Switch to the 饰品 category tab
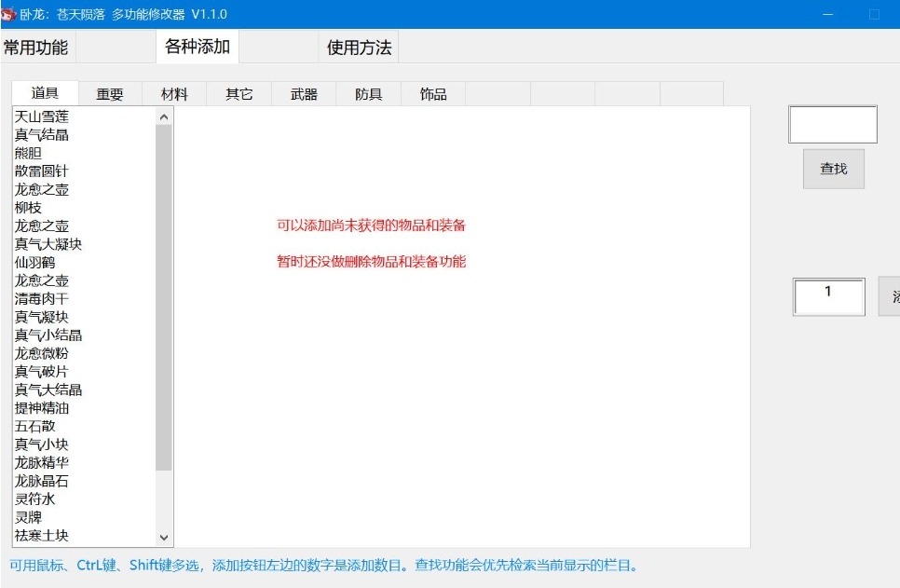The width and height of the screenshot is (900, 588). click(x=433, y=94)
